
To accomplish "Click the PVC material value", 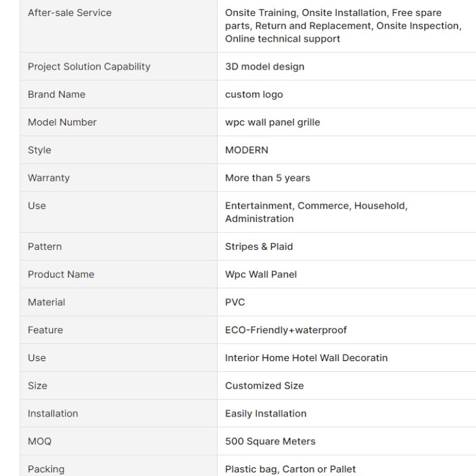I will tap(235, 302).
